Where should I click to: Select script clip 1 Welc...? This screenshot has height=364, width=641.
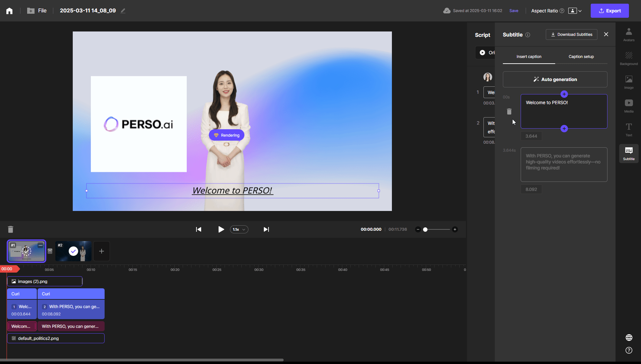[x=22, y=310]
